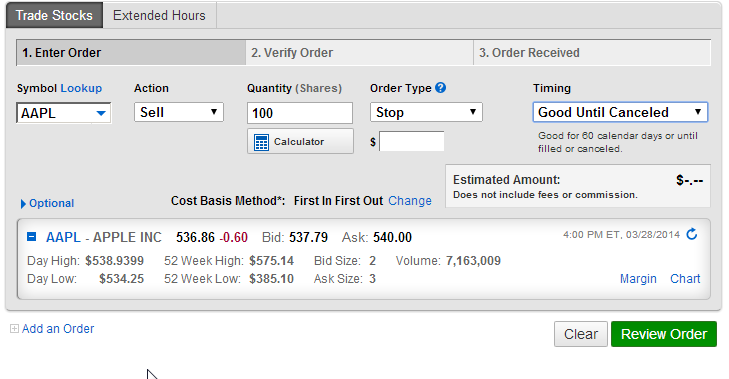Screen dimensions: 729x379
Task: Refresh the AAPL quote with the refresh icon
Action: pos(692,234)
